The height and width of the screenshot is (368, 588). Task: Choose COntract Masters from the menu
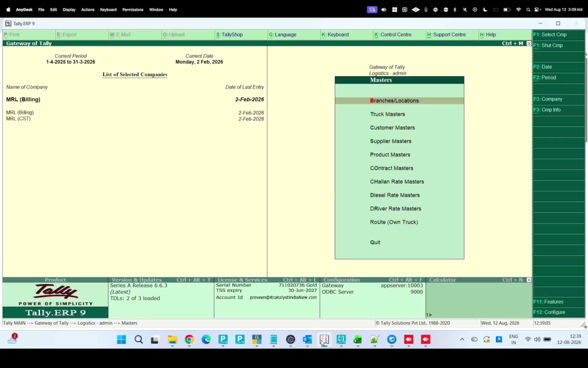click(x=391, y=168)
